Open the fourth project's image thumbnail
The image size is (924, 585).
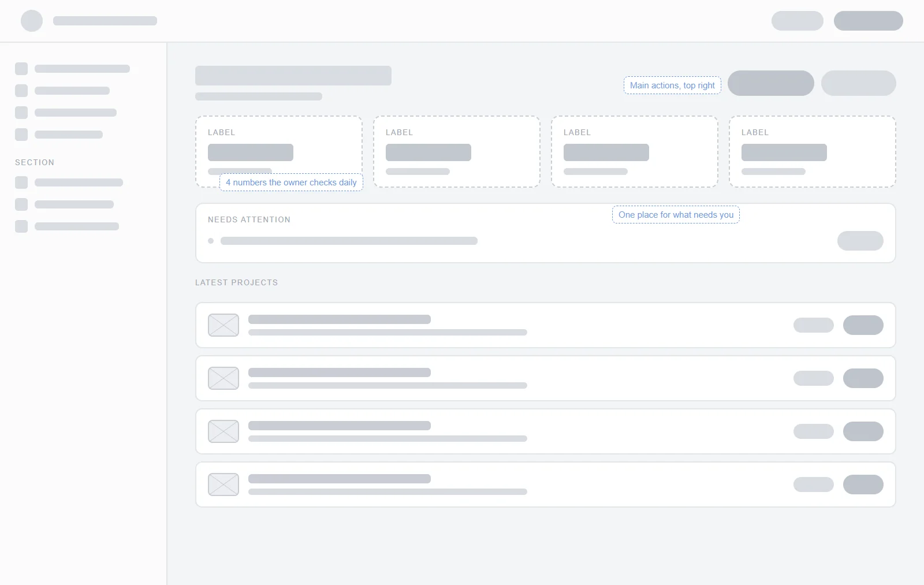223,485
